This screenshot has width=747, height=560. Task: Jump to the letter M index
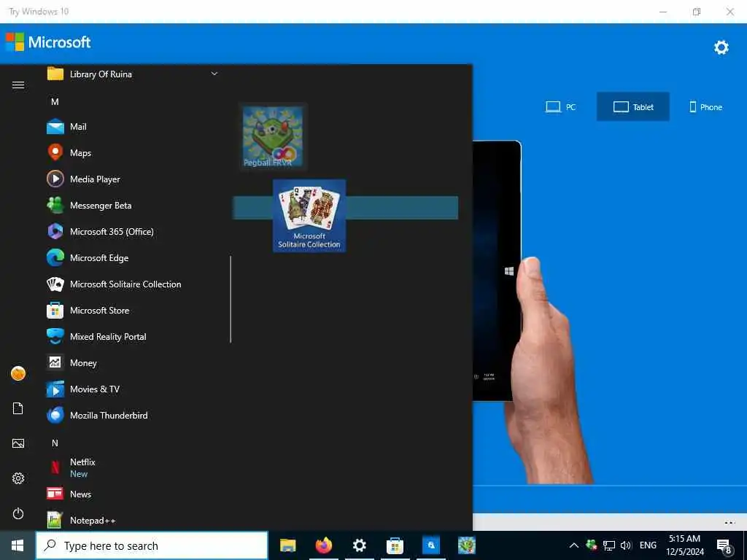(55, 101)
